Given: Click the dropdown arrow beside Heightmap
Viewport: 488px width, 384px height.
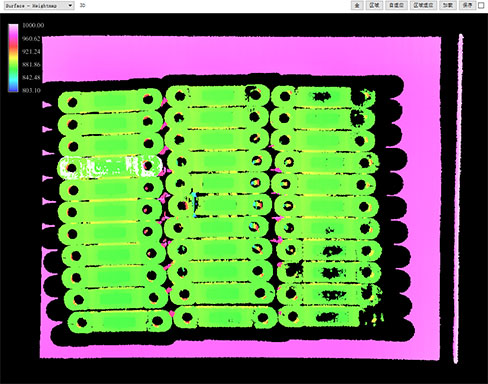Looking at the screenshot, I should (x=70, y=5).
